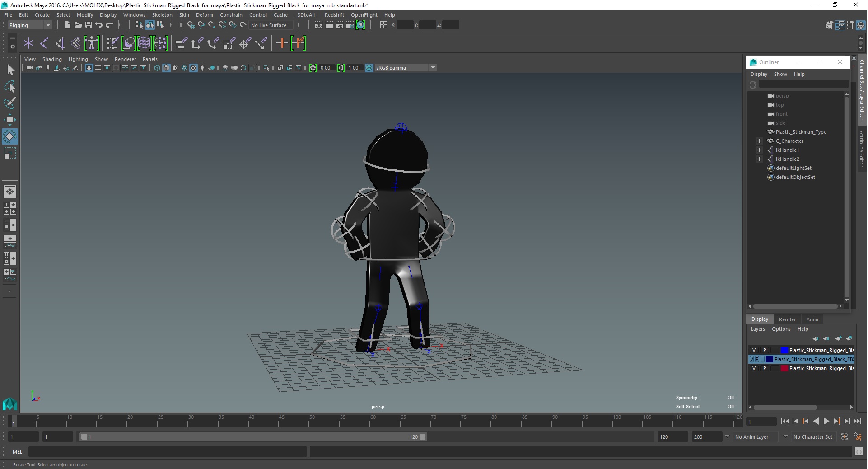
Task: Open the Rigging menu set dropdown
Action: click(30, 25)
